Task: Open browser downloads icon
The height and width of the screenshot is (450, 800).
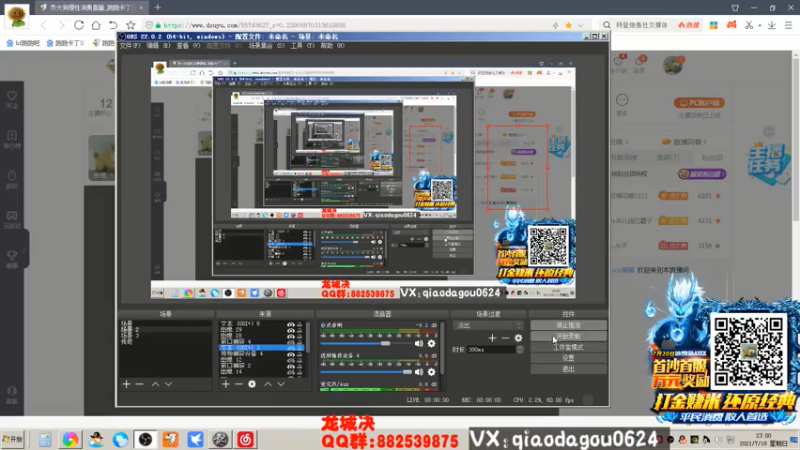Action: point(771,25)
